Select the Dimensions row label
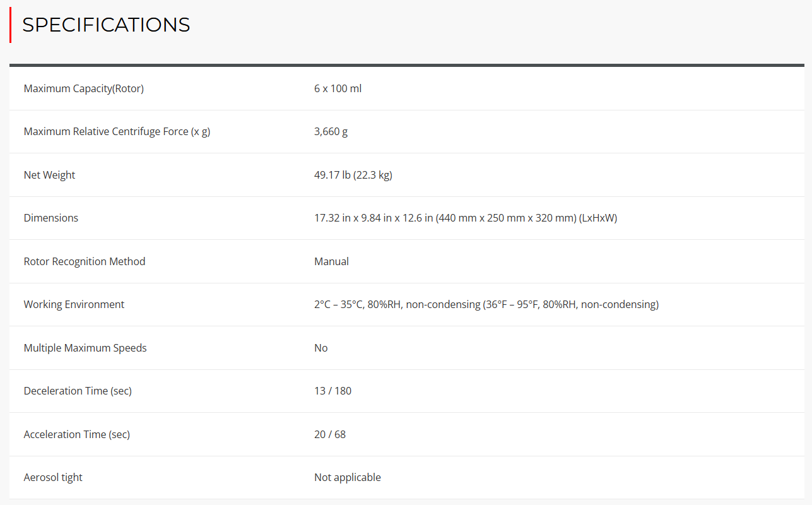The height and width of the screenshot is (505, 812). (x=51, y=218)
